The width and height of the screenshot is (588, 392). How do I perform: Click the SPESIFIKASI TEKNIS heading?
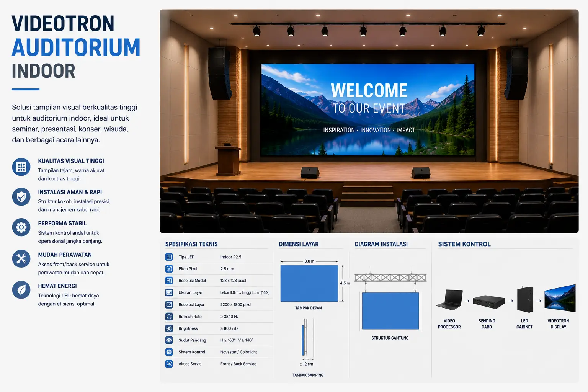[x=191, y=244]
